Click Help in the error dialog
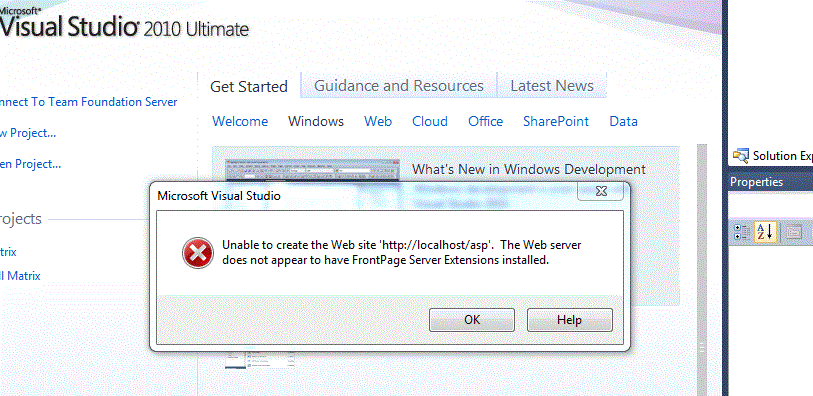This screenshot has width=813, height=396. coord(569,320)
